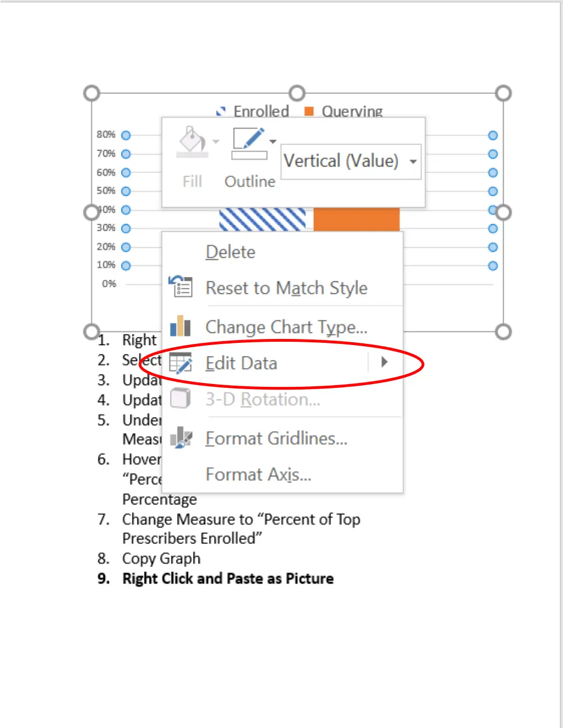Click the 3-D Rotation cube icon
The width and height of the screenshot is (563, 728).
(180, 398)
